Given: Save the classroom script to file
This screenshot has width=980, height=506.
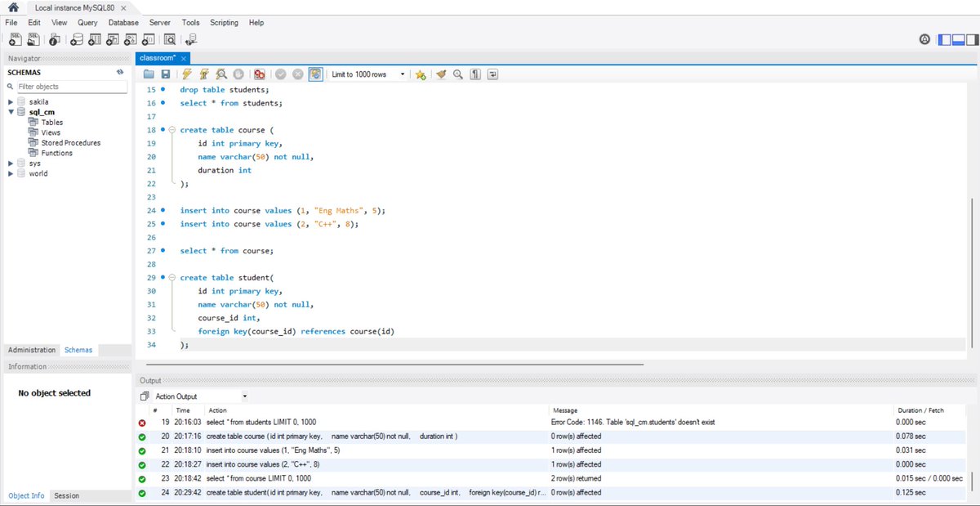Looking at the screenshot, I should coord(165,74).
